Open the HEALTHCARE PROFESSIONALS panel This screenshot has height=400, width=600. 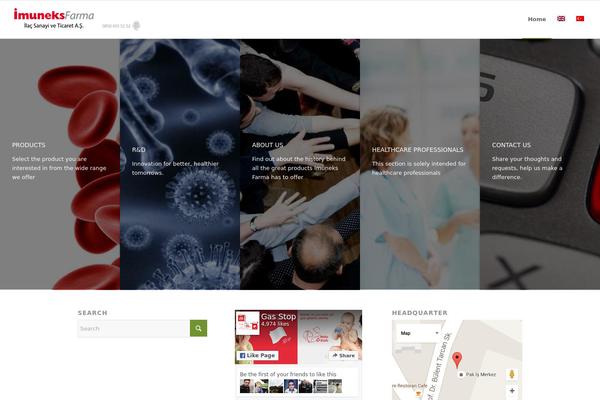point(420,164)
